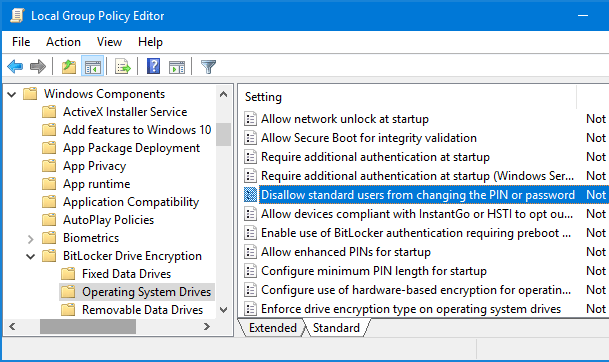Screen dimensions: 609x362
Task: Open the View menu
Action: point(110,42)
